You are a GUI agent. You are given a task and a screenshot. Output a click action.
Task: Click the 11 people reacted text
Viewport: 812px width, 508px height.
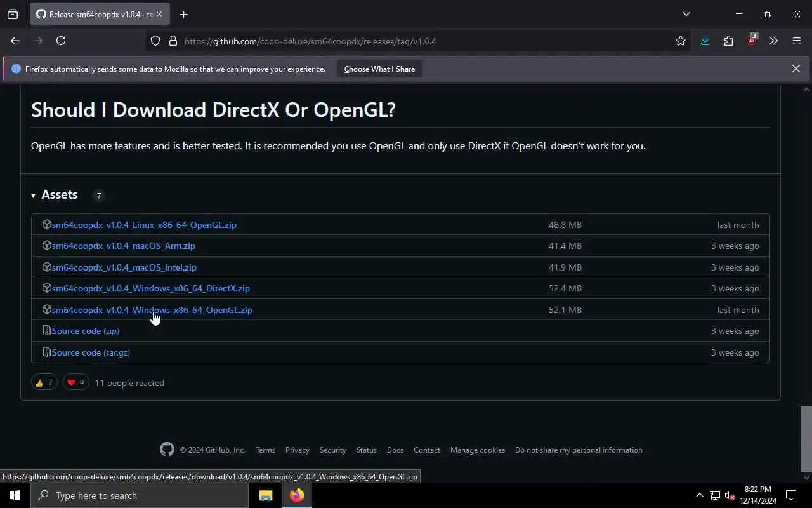[x=129, y=383]
